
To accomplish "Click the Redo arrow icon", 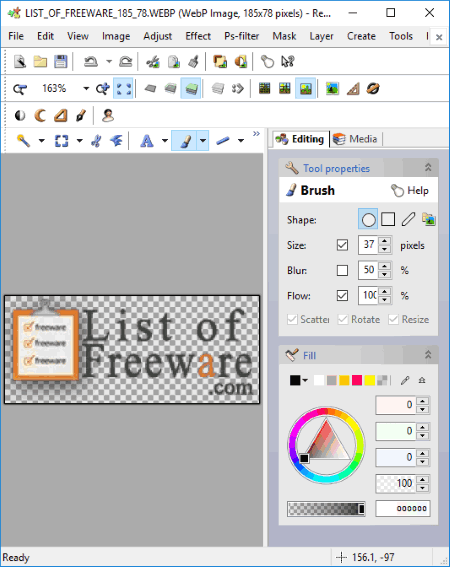I will pos(125,61).
